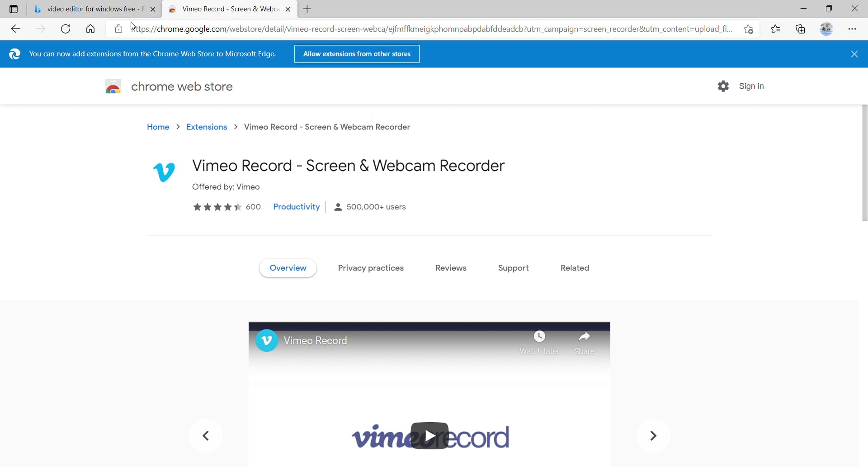Viewport: 868px width, 467px height.
Task: Add page to favorites via address bar star
Action: pos(748,29)
